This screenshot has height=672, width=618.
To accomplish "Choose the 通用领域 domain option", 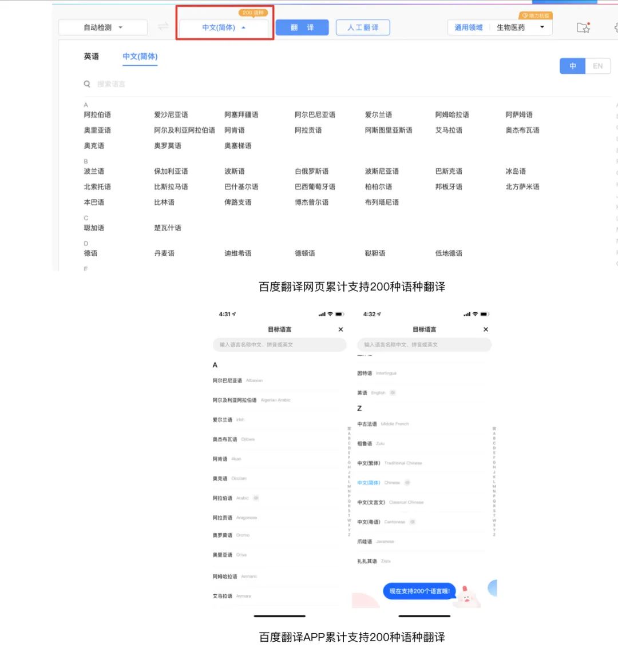I will point(468,27).
